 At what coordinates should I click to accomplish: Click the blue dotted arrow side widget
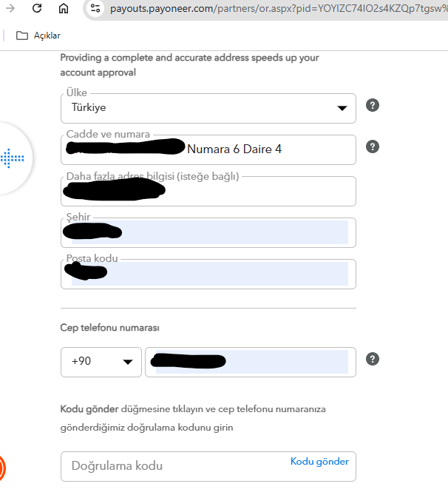pos(13,158)
